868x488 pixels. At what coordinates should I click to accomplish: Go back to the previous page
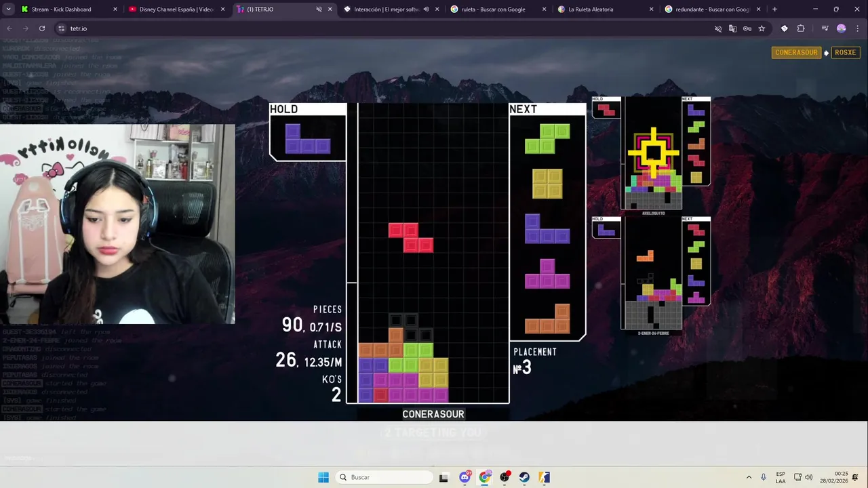click(x=9, y=28)
